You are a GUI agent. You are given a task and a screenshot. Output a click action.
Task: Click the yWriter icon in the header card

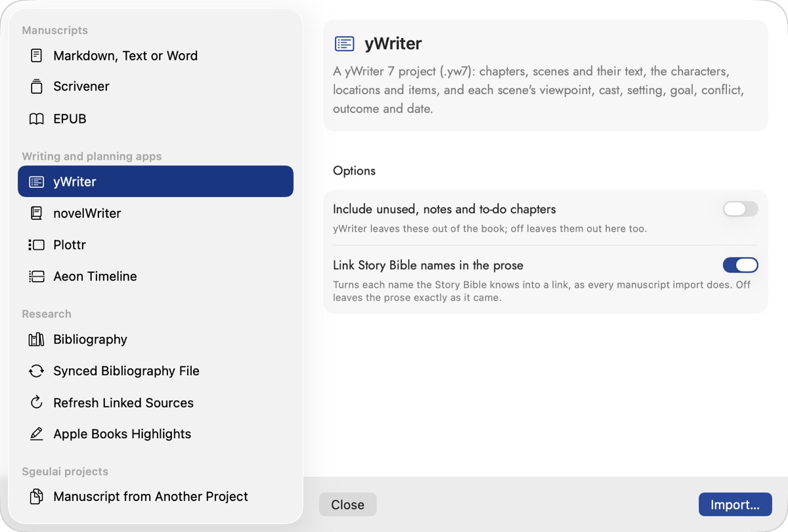345,44
